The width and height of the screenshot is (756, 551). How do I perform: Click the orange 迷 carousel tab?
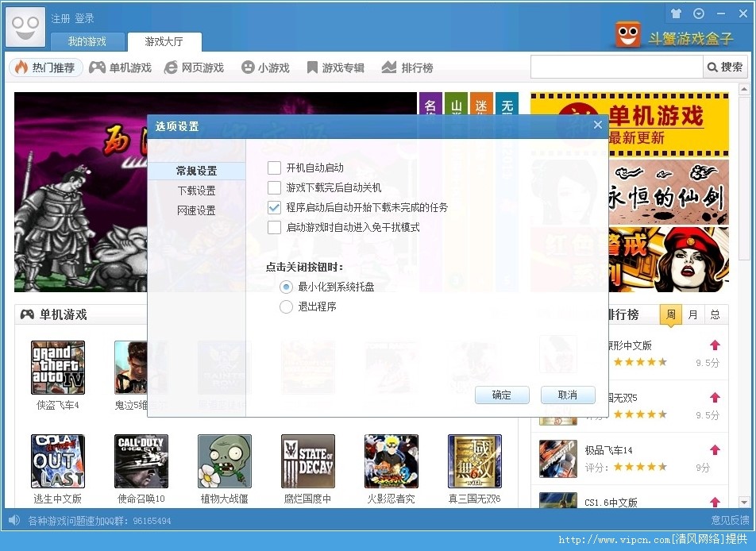click(x=481, y=103)
